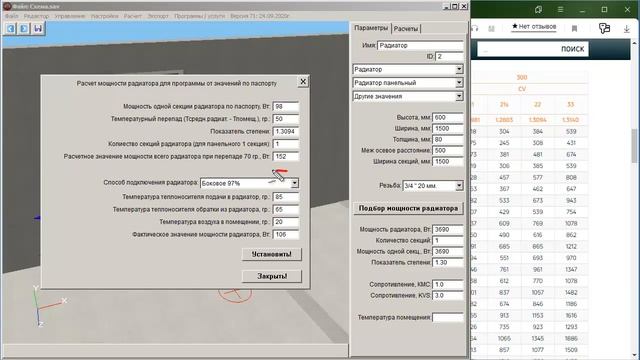Click table cell '1482' in browser
The width and height of the screenshot is (640, 360).
pos(571,293)
